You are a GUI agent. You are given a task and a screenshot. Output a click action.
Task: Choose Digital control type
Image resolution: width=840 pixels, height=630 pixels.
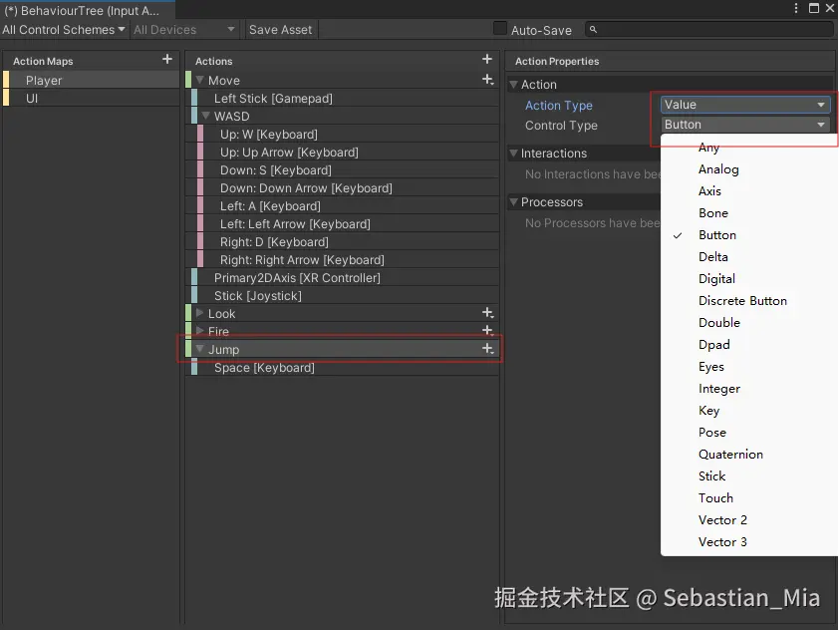(749, 279)
